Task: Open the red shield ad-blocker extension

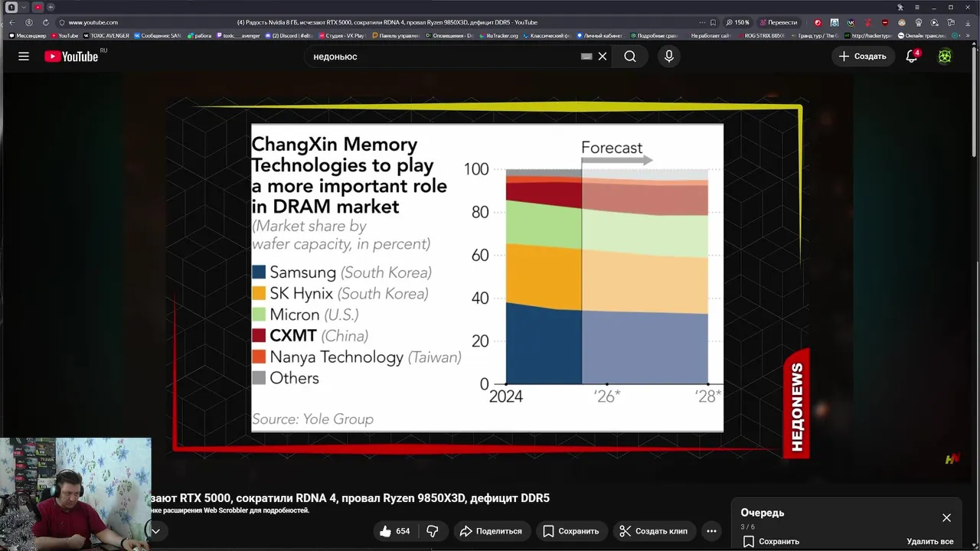Action: pos(885,22)
